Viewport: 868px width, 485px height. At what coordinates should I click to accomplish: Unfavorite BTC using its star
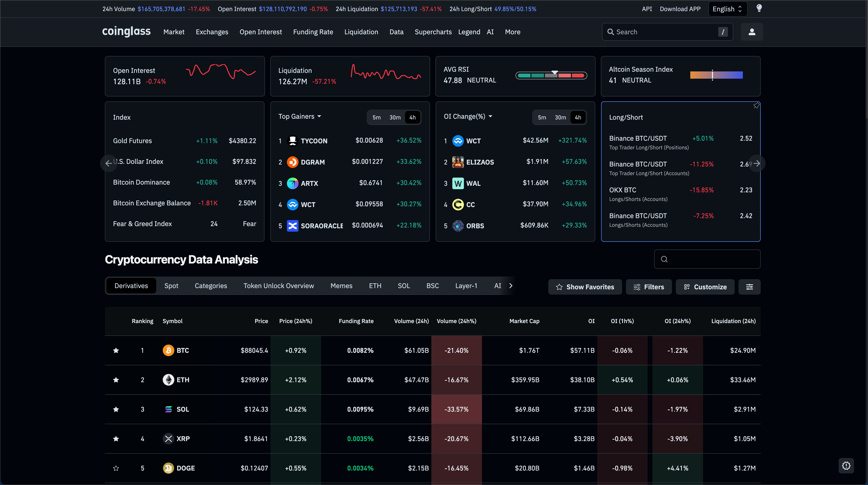pos(116,350)
